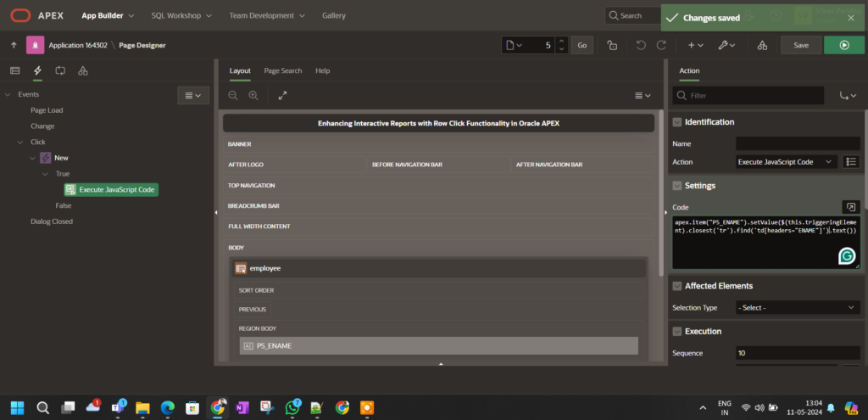Screen dimensions: 868x420
Task: Click the page lock icon in toolbar
Action: [612, 45]
